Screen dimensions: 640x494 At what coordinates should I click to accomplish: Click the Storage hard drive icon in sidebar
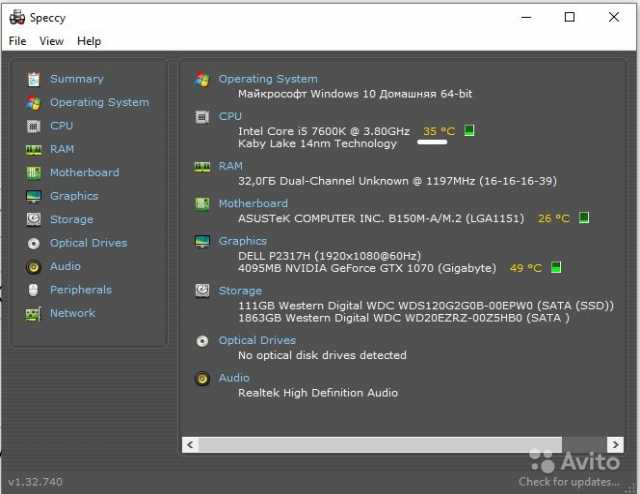(33, 220)
